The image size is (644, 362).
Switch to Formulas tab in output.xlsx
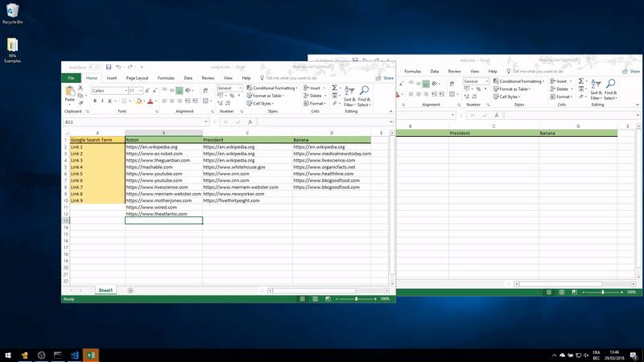(x=166, y=78)
